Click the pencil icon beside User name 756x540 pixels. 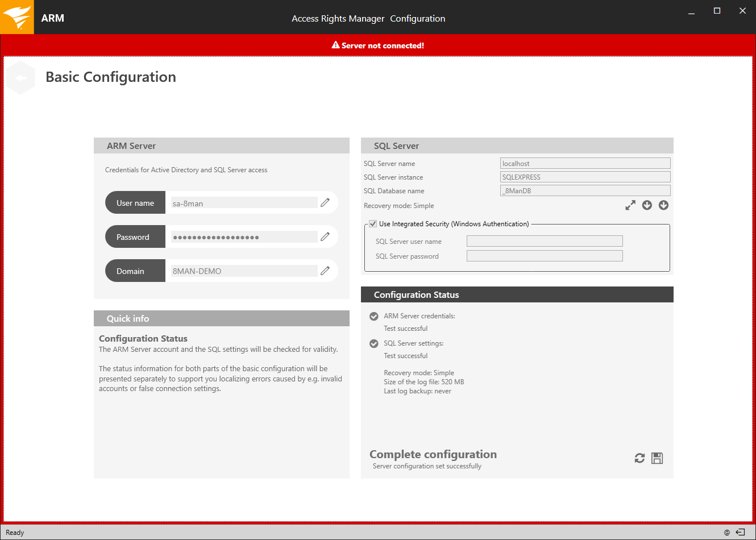tap(325, 203)
